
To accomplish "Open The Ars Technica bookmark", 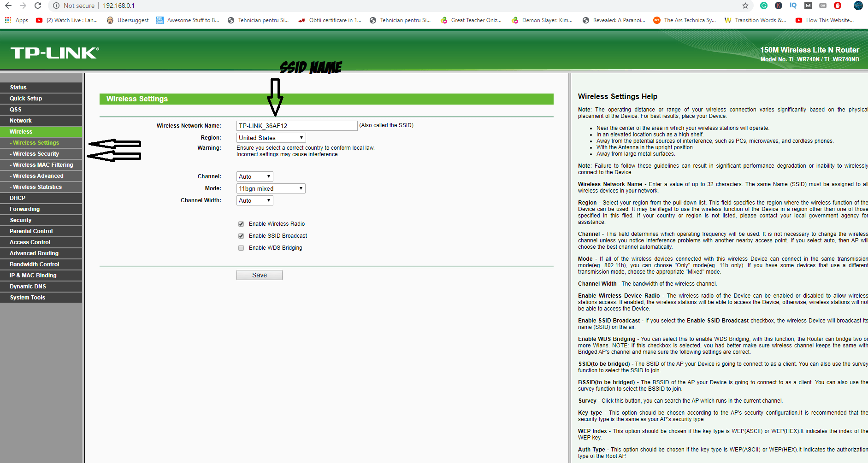I will (x=685, y=20).
